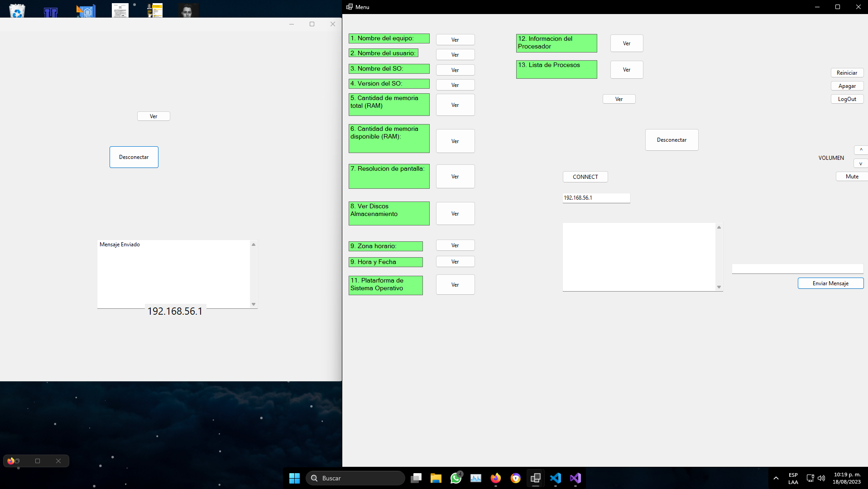The image size is (868, 489).
Task: Open the Photos app taskbar icon
Action: [x=476, y=478]
